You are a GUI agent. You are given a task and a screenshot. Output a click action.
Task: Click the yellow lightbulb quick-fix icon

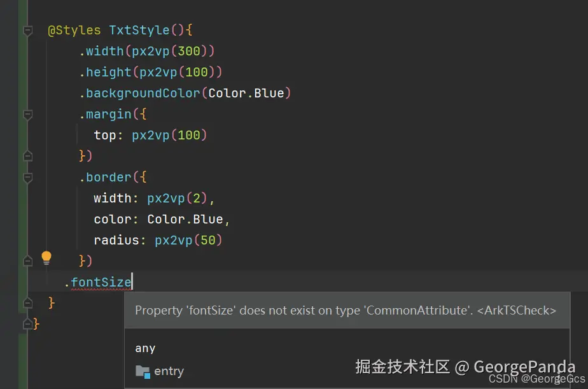pyautogui.click(x=46, y=258)
